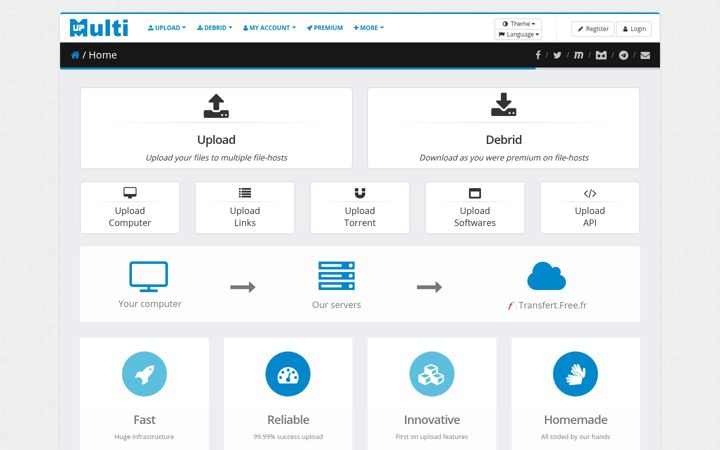Click the Innovative cubes icon
Image resolution: width=720 pixels, height=450 pixels.
432,374
